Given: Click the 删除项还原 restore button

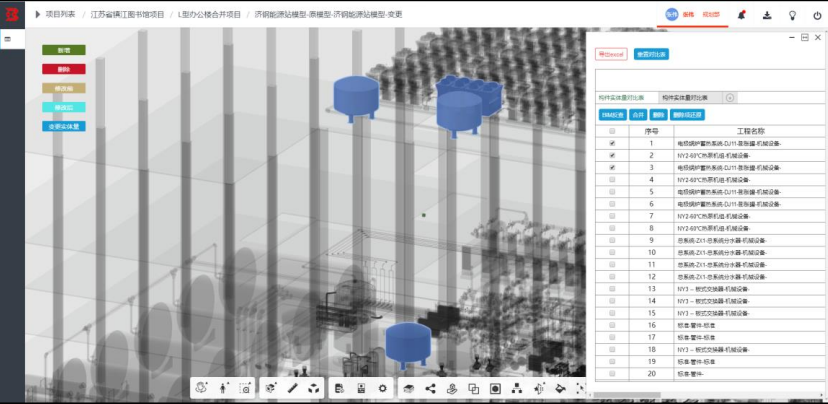Looking at the screenshot, I should pyautogui.click(x=687, y=115).
